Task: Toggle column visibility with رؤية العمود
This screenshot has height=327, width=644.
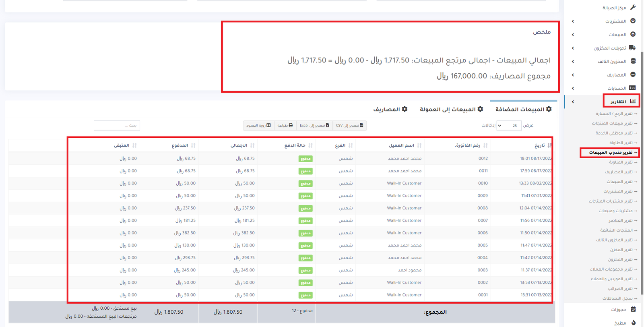Action: point(258,126)
